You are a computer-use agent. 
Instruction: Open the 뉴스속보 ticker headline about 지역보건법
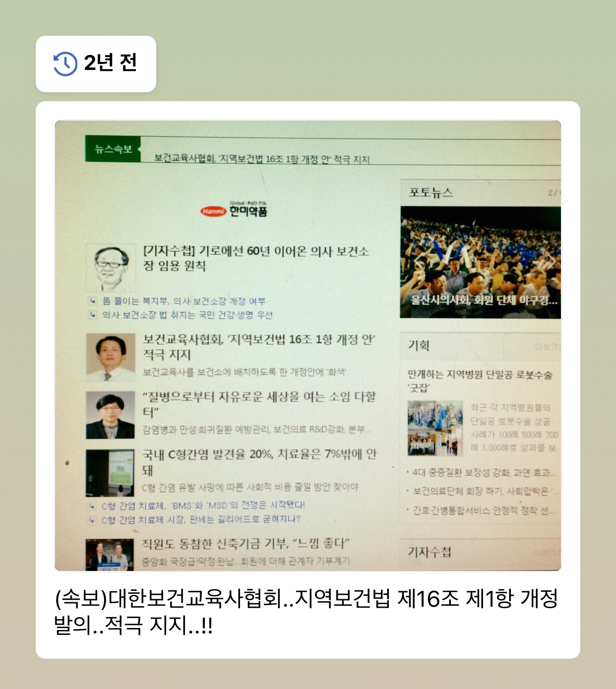pyautogui.click(x=261, y=159)
